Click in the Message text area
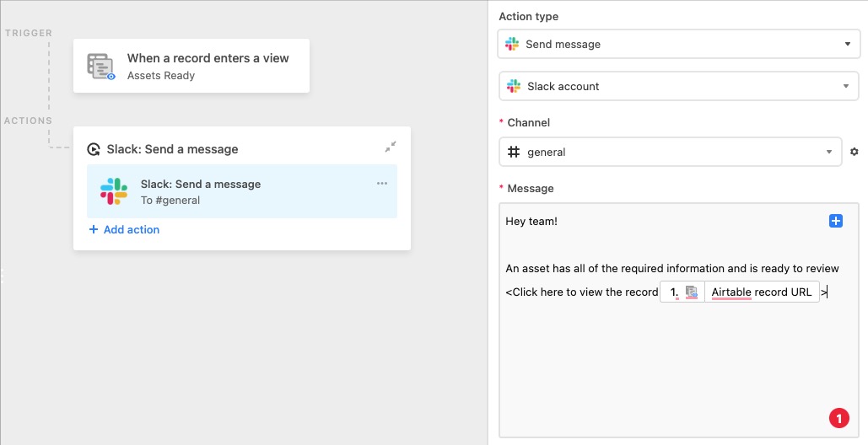Viewport: 868px width, 445px height. pos(679,320)
